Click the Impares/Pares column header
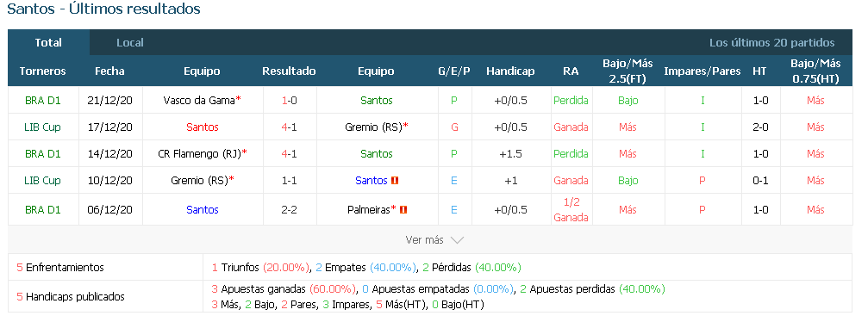The width and height of the screenshot is (868, 322). 702,71
